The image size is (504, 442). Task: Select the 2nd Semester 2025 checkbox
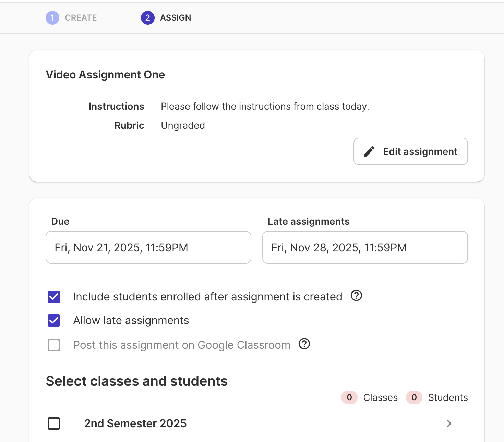(x=53, y=423)
